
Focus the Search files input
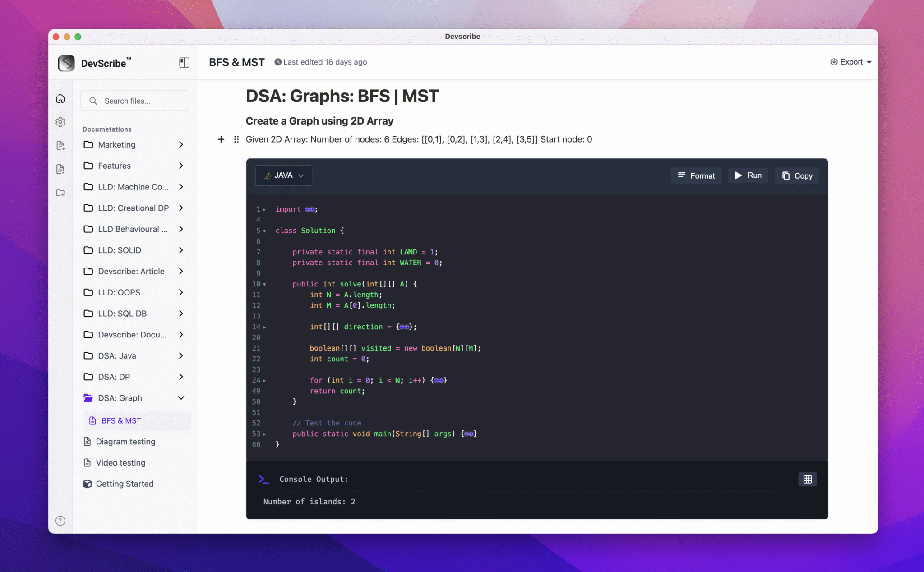point(134,101)
